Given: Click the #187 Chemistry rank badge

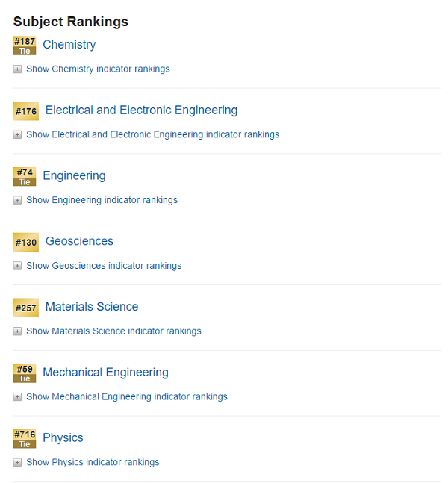Looking at the screenshot, I should (25, 46).
